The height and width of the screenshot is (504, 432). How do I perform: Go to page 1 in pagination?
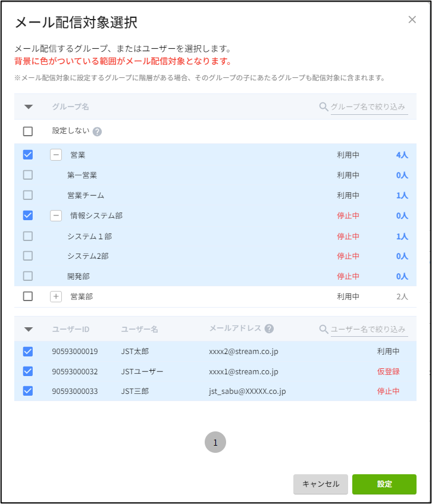(x=215, y=442)
